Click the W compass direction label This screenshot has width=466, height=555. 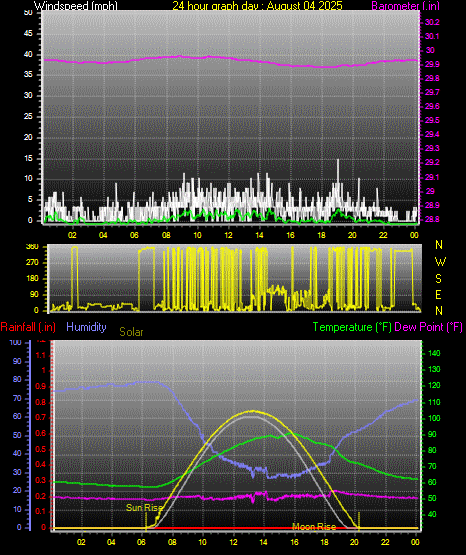pyautogui.click(x=440, y=262)
